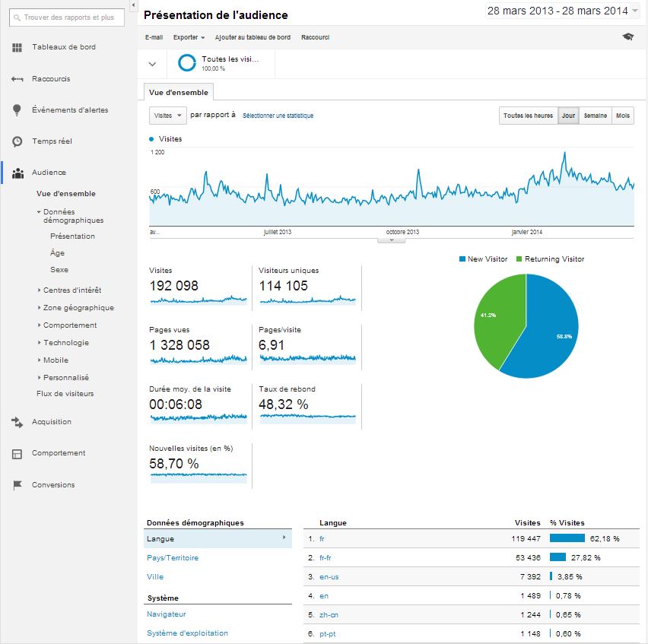Click Ajouter au tableau de bord
This screenshot has height=644, width=648.
click(253, 37)
